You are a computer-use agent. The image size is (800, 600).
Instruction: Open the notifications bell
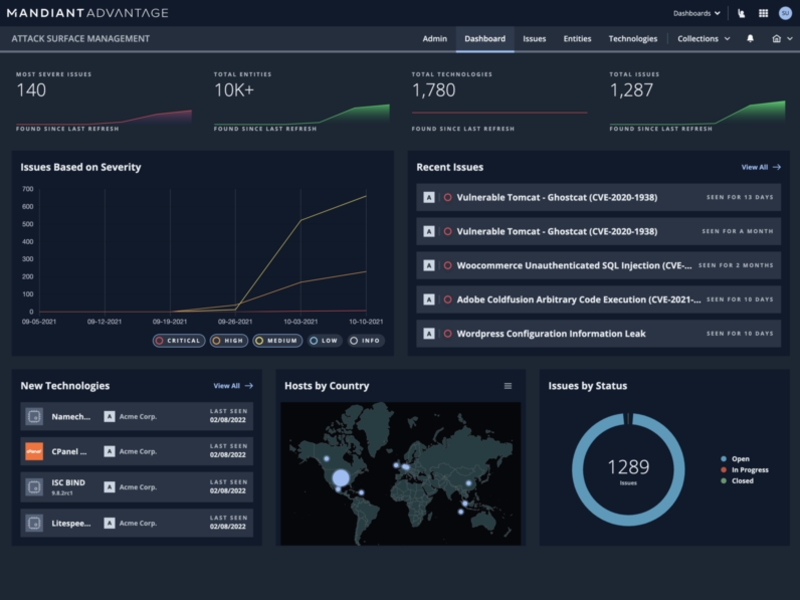pyautogui.click(x=750, y=39)
